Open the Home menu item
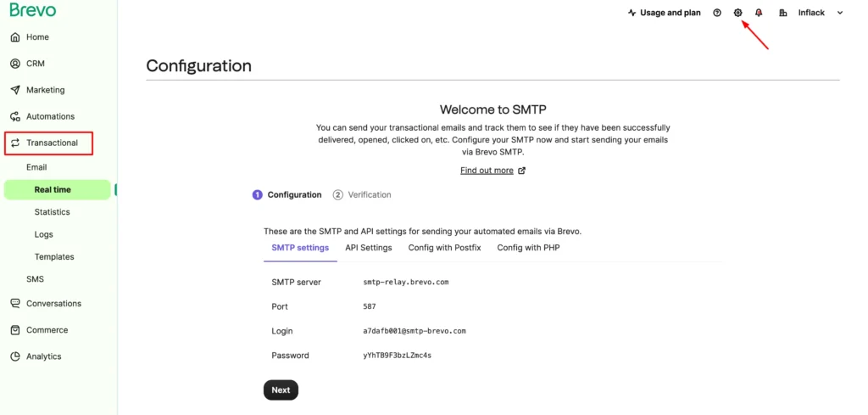 click(x=37, y=37)
